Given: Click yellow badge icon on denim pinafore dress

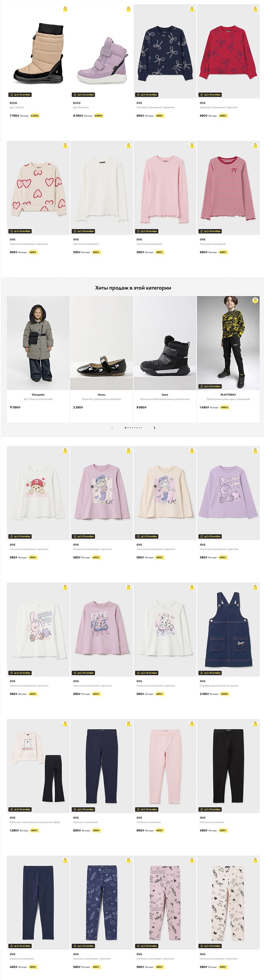Looking at the screenshot, I should [x=255, y=587].
